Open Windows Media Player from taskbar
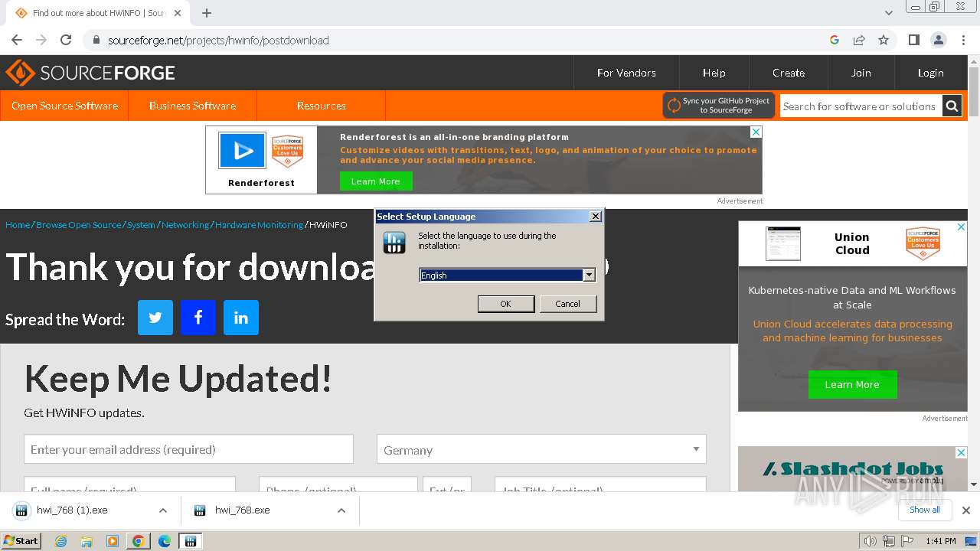 pos(113,541)
